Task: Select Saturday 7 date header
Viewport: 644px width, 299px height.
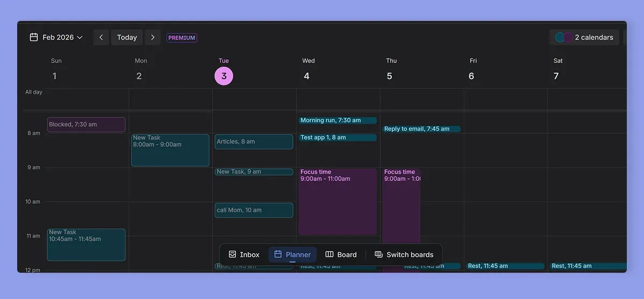Action: pos(556,76)
